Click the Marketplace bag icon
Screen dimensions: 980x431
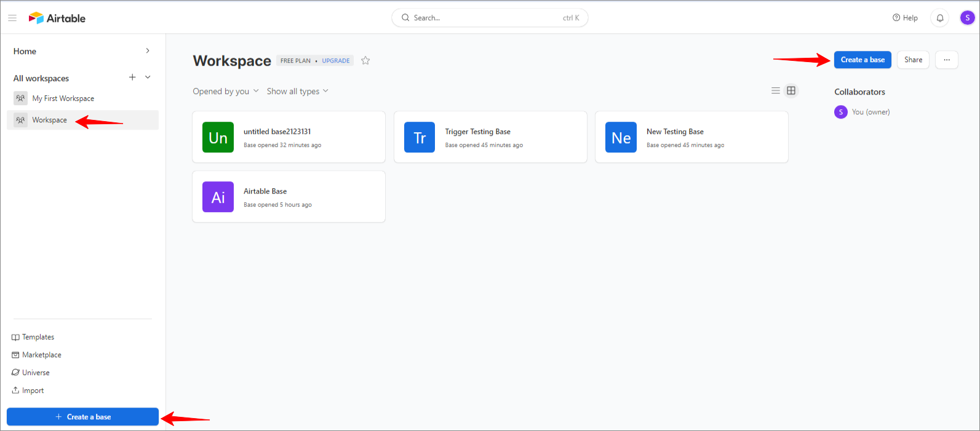pos(15,355)
